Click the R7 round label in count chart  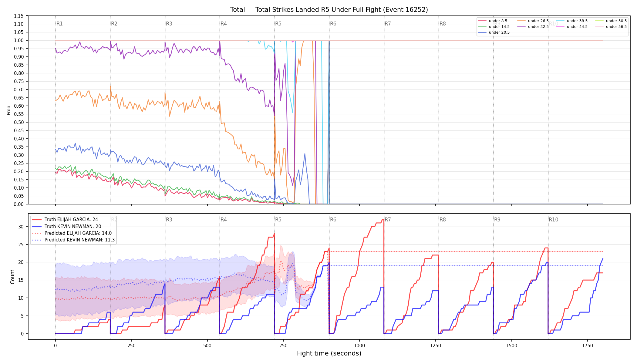388,220
